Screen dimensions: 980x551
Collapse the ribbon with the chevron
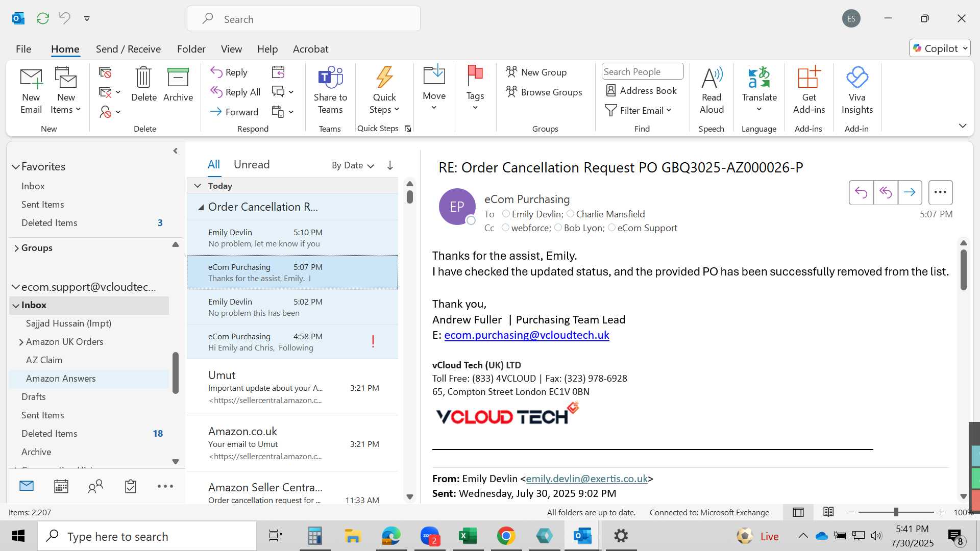[x=962, y=126]
